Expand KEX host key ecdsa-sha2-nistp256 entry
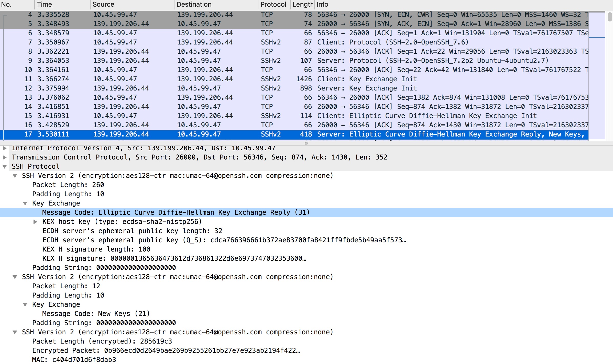613x364 pixels. (35, 222)
